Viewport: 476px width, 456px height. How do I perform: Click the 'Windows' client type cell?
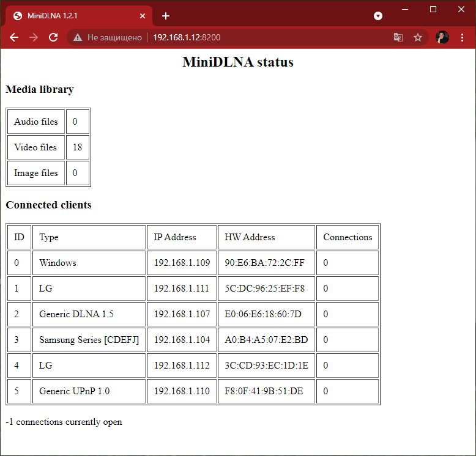click(x=89, y=263)
